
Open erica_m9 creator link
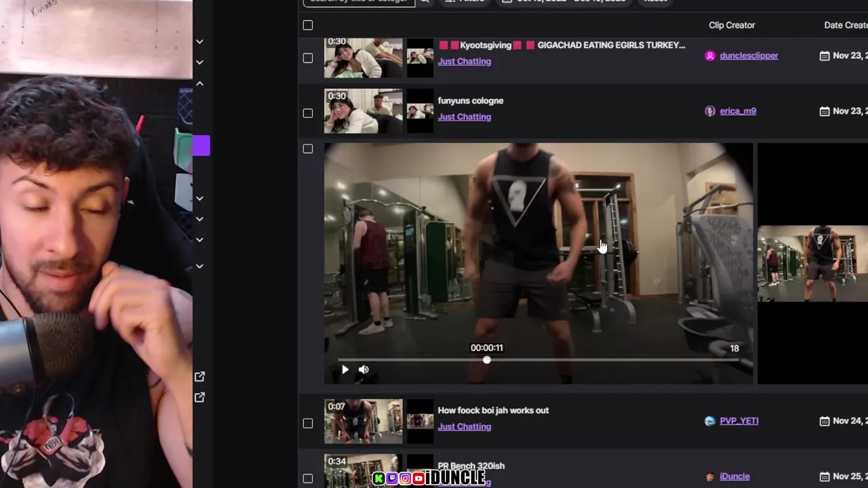click(738, 111)
